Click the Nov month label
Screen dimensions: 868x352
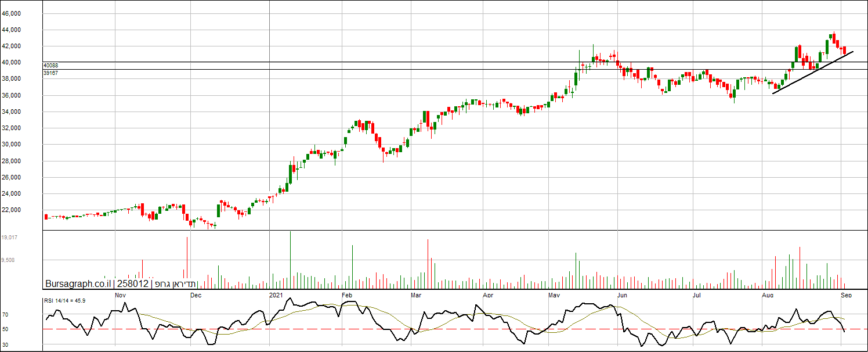coord(121,295)
